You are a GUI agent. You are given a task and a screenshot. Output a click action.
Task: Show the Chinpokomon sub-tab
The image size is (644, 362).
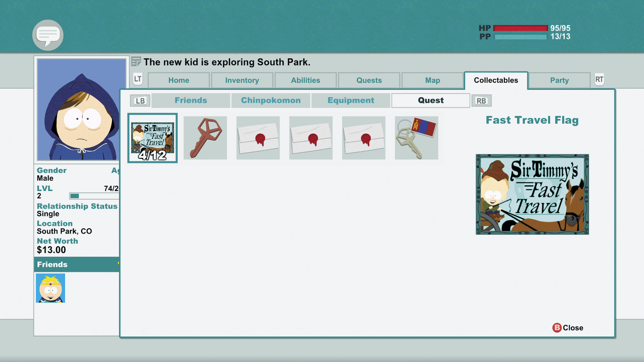(271, 101)
